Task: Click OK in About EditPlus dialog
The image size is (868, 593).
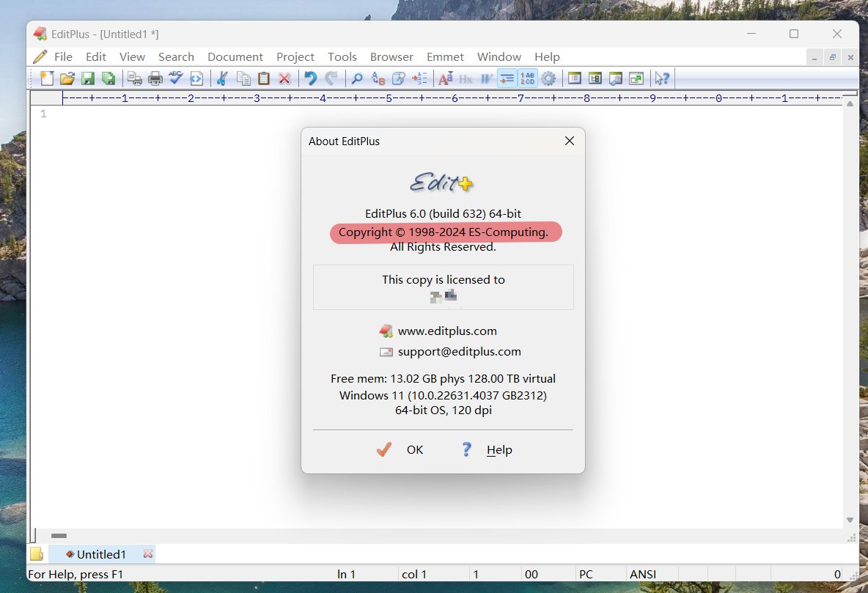Action: click(400, 449)
